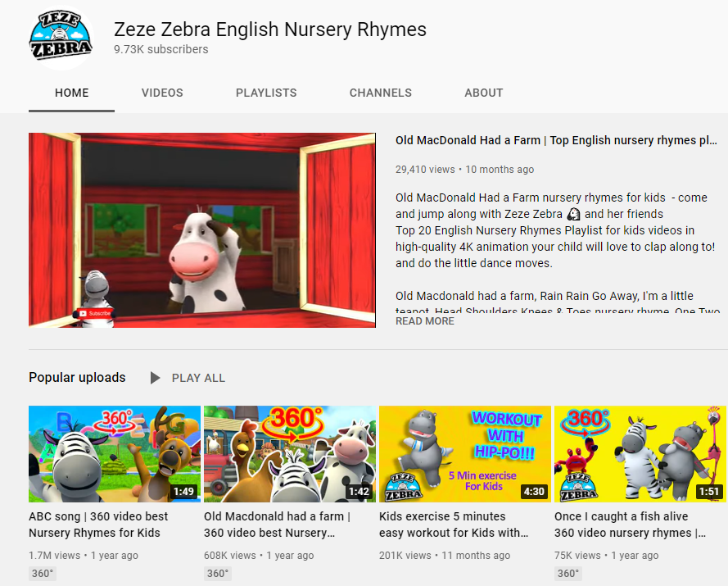Open 'Once I caught a fish alive' title
728x586 pixels.
click(630, 525)
